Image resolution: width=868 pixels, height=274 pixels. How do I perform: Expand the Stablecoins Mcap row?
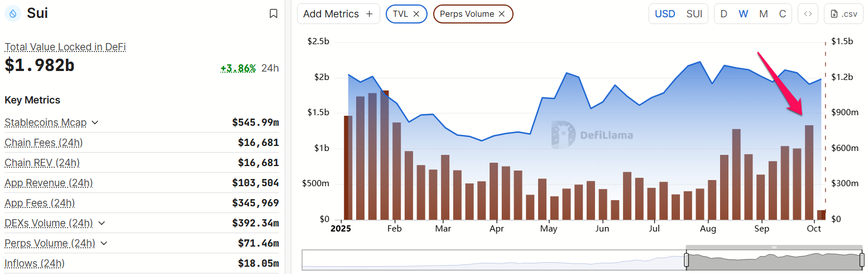95,122
